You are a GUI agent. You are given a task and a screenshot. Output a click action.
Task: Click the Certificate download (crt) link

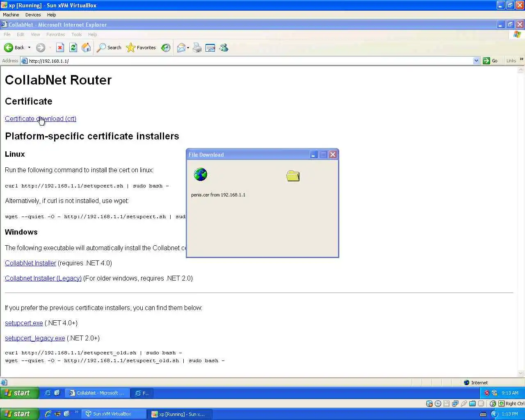pos(41,119)
